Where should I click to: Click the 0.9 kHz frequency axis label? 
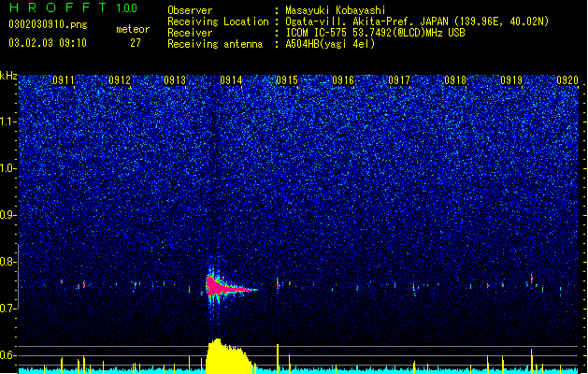pyautogui.click(x=8, y=215)
